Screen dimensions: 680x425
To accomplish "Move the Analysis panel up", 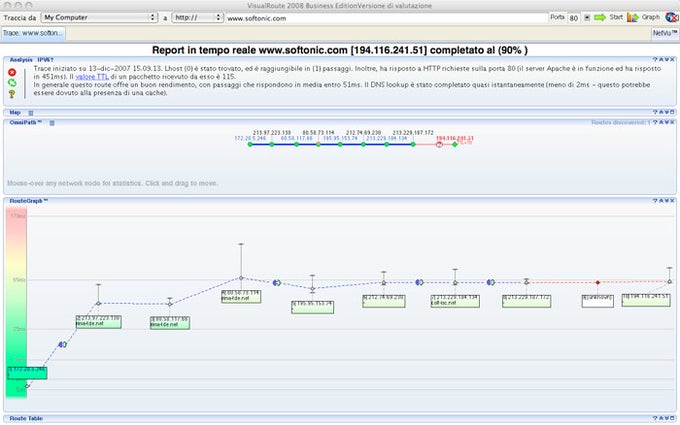I will click(x=661, y=60).
